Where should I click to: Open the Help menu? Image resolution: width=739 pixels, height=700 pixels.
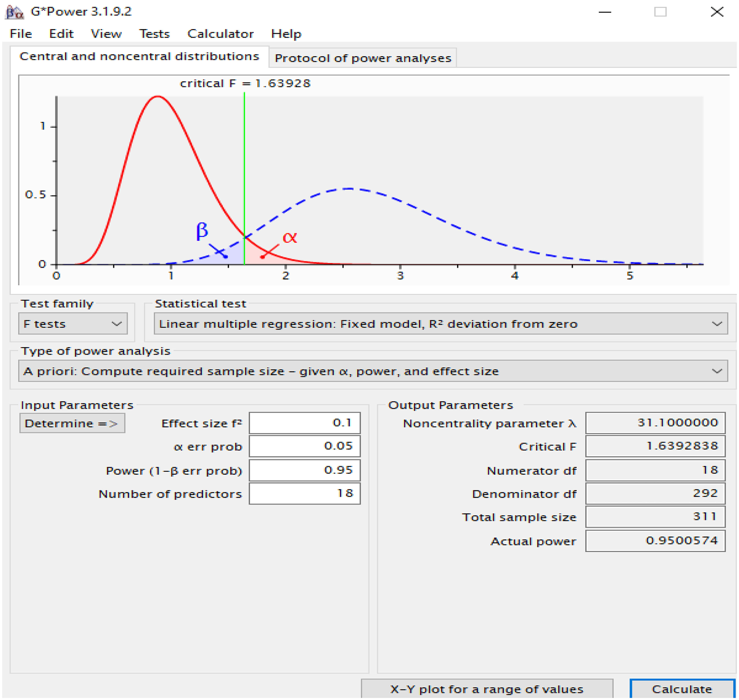[286, 34]
